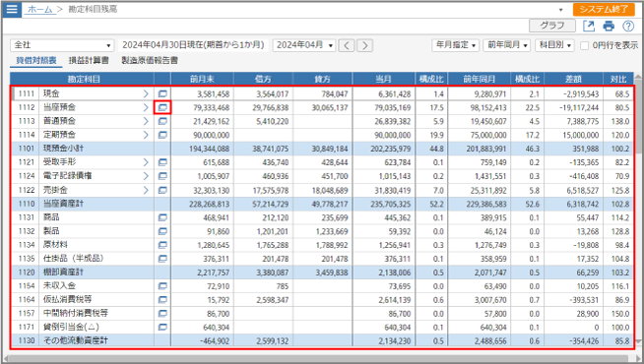Image resolution: width=644 pixels, height=364 pixels.
Task: Open detail window icon for 受取手形 row
Action: coord(162,162)
